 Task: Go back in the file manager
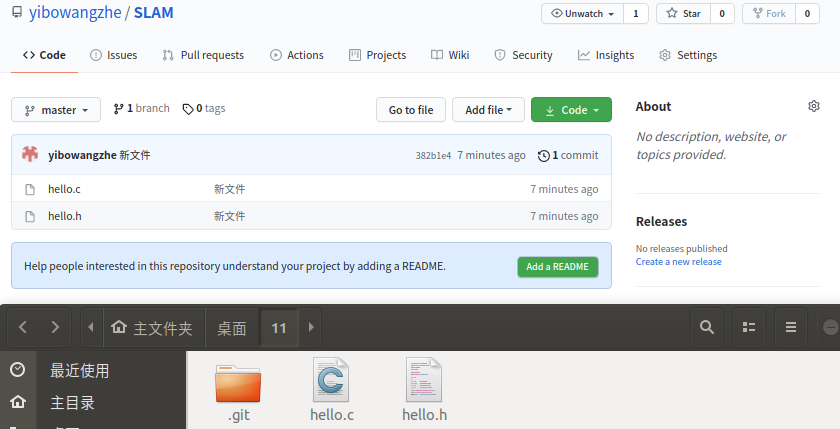(x=22, y=327)
